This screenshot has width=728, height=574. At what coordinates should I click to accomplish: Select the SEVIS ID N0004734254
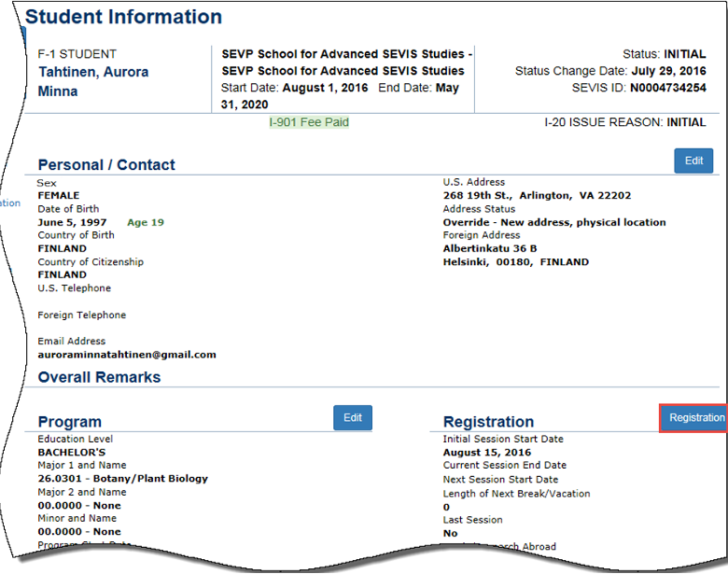[x=667, y=88]
